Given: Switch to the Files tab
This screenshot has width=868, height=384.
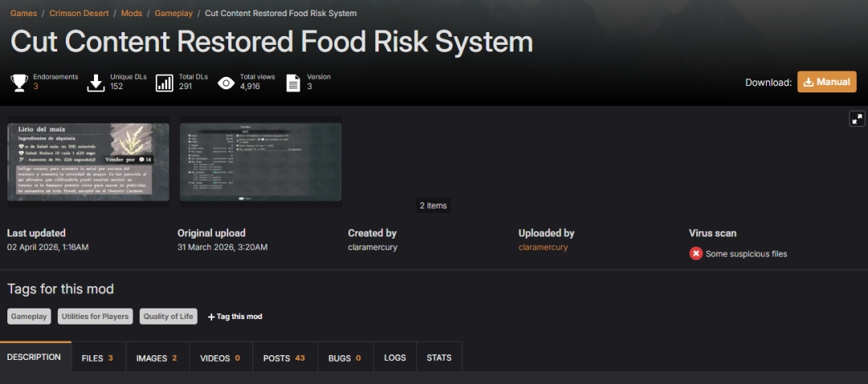Looking at the screenshot, I should tap(96, 358).
